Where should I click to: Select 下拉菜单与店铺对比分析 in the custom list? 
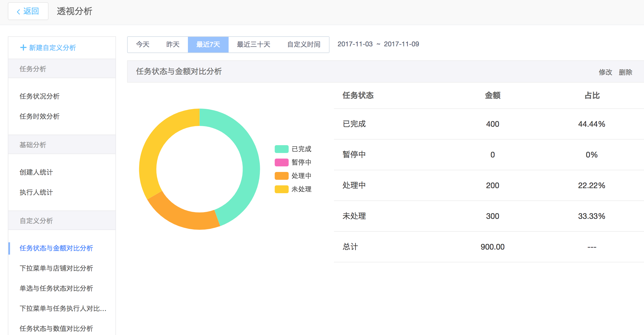pos(56,268)
